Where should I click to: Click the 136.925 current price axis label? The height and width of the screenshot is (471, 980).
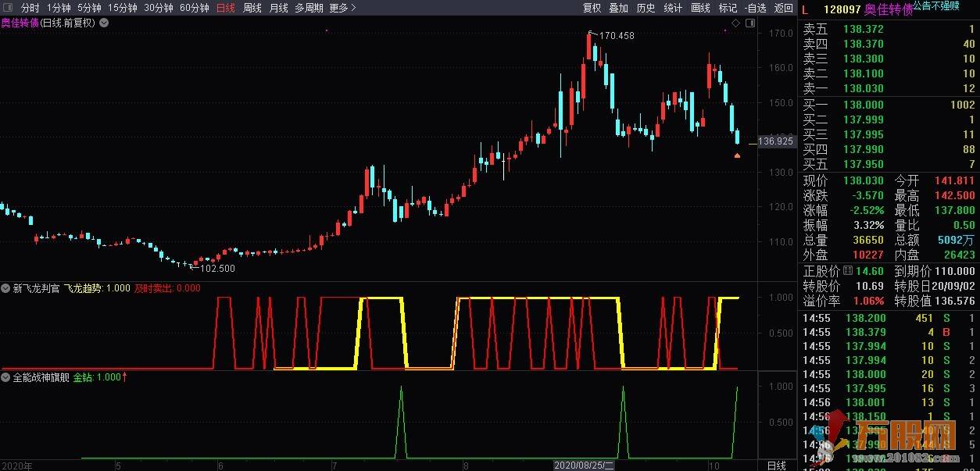[x=776, y=141]
